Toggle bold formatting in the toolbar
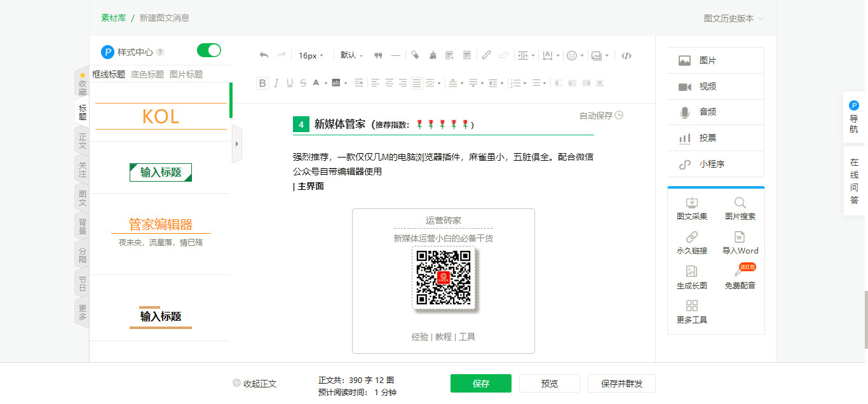Image resolution: width=868 pixels, height=404 pixels. point(262,83)
